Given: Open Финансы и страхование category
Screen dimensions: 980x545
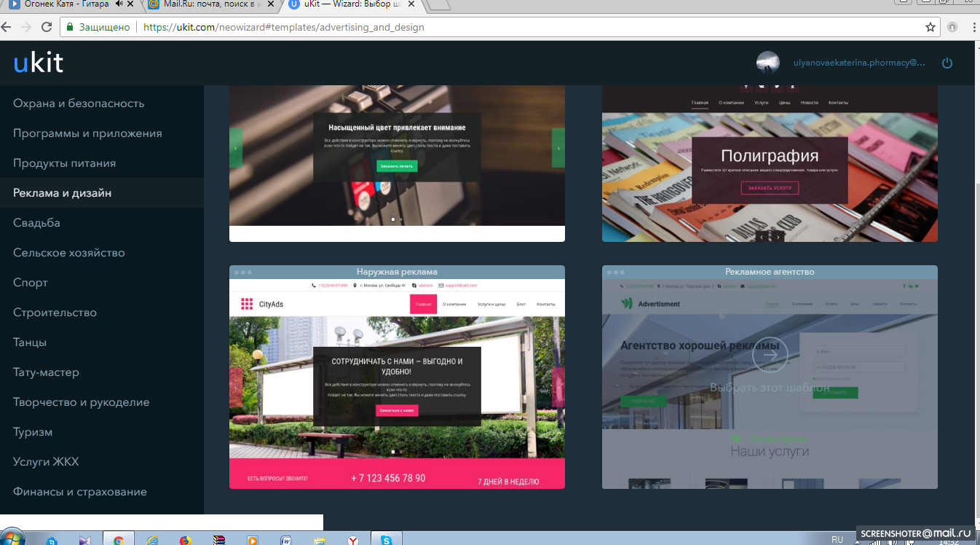Looking at the screenshot, I should point(80,492).
